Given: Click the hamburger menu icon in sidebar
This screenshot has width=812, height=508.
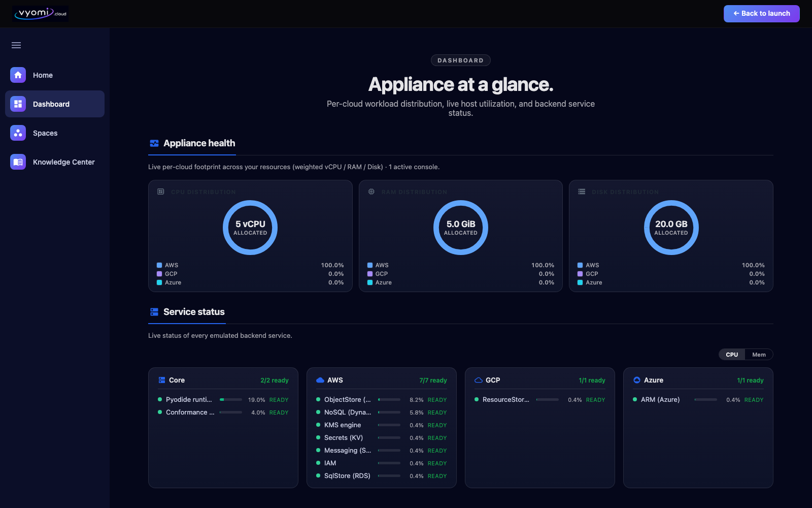Looking at the screenshot, I should coord(16,45).
